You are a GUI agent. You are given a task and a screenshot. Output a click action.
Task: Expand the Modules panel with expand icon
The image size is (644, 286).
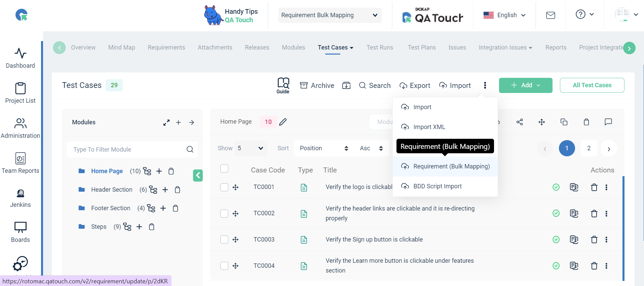click(166, 123)
